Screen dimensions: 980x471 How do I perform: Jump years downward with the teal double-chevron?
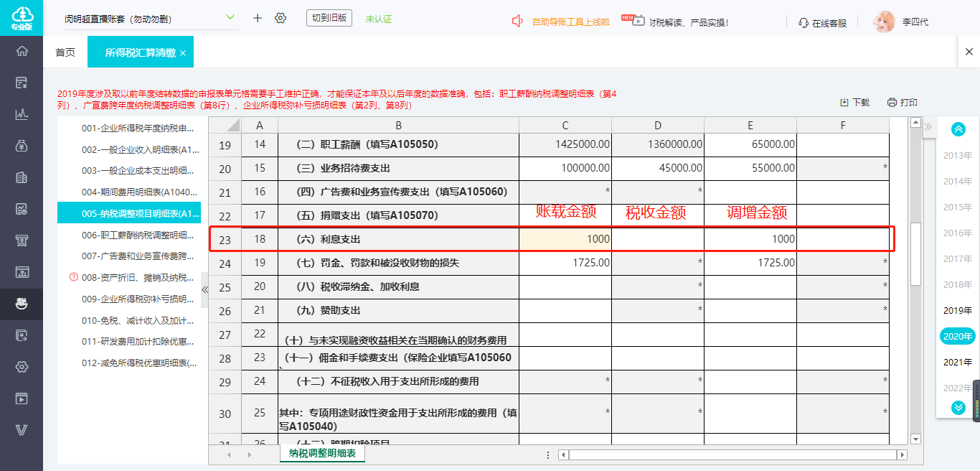pos(958,408)
